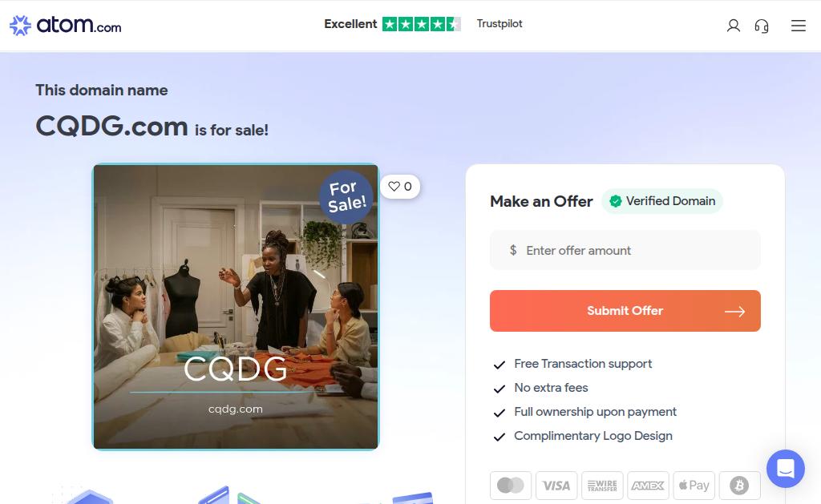
Task: Select the Apple Pay payment icon
Action: click(694, 486)
